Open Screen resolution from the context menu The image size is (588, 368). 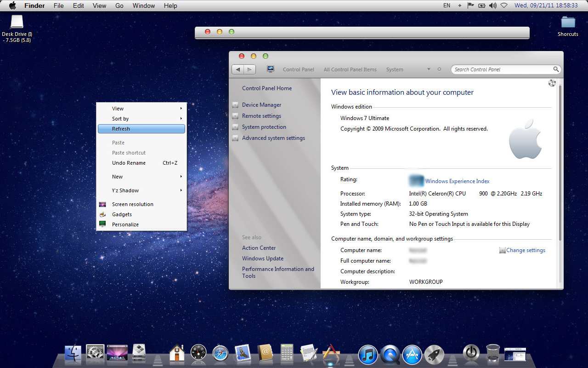(141, 204)
